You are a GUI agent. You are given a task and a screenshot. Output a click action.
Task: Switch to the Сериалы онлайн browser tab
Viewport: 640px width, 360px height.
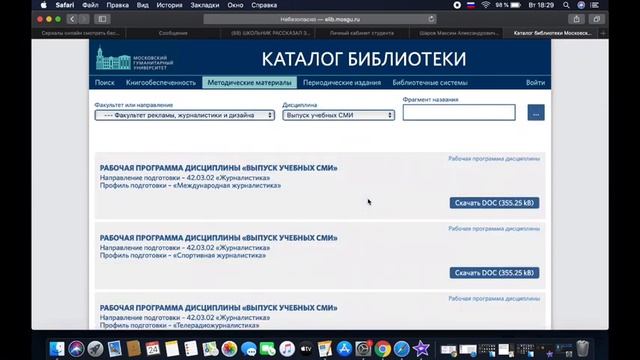[79, 33]
